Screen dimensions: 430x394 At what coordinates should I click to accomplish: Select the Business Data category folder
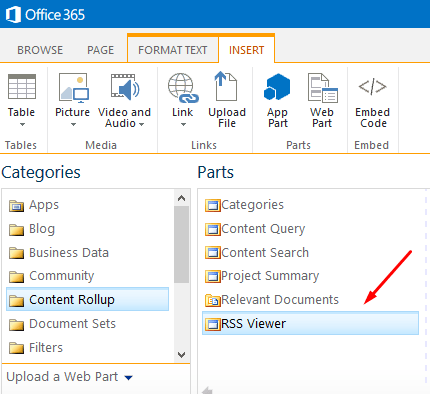pos(59,253)
